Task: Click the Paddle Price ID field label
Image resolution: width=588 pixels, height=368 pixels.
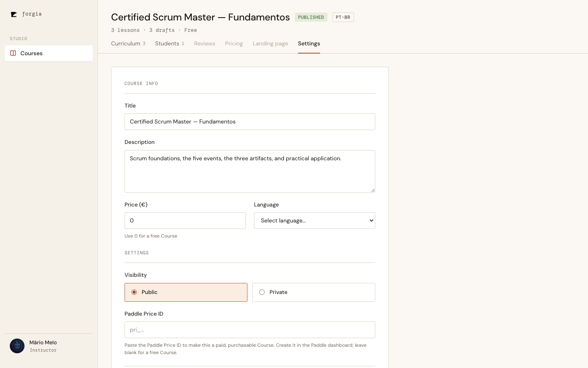Action: pyautogui.click(x=144, y=314)
